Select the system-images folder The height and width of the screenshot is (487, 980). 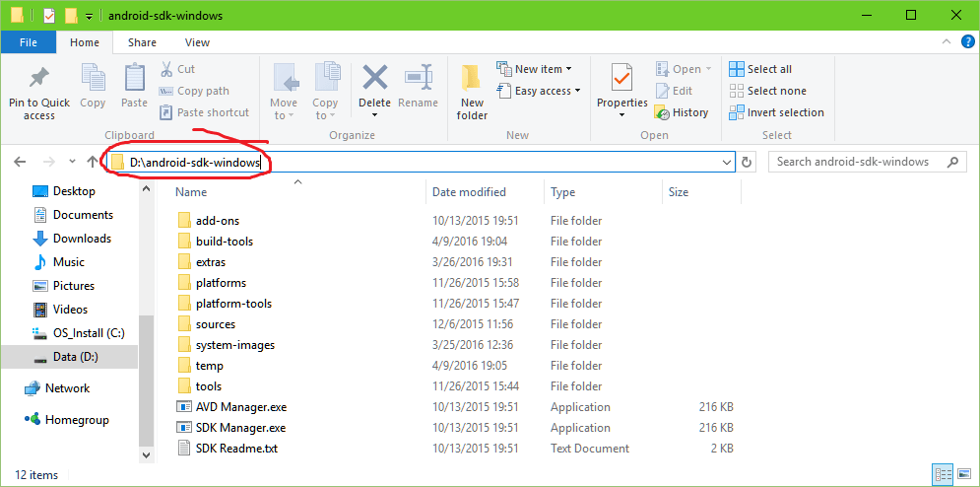click(235, 345)
